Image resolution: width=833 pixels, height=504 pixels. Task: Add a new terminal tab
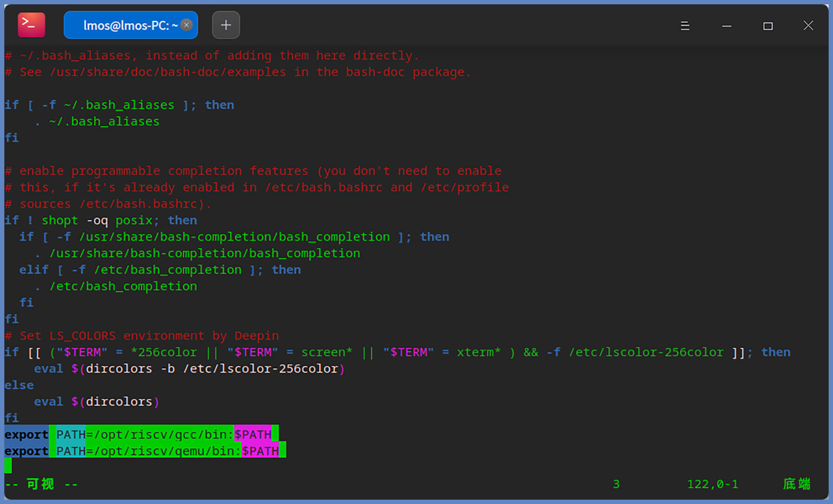(x=226, y=25)
